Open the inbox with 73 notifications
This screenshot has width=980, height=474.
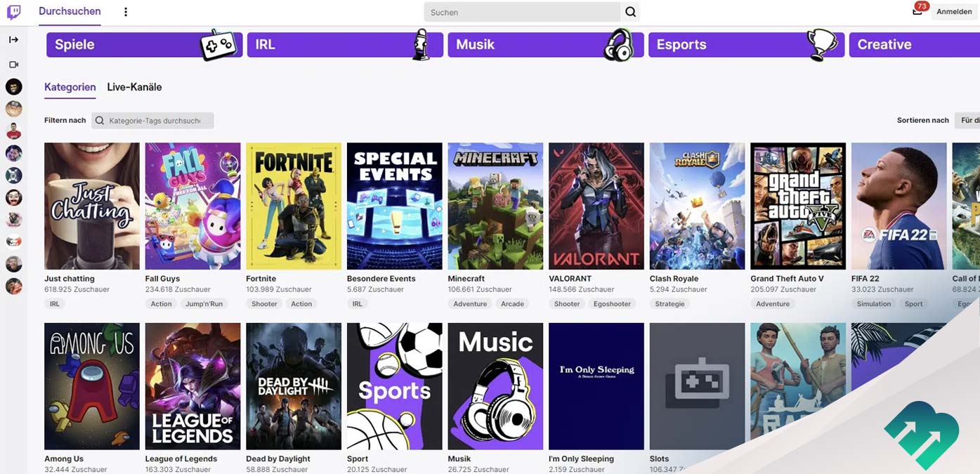[917, 11]
